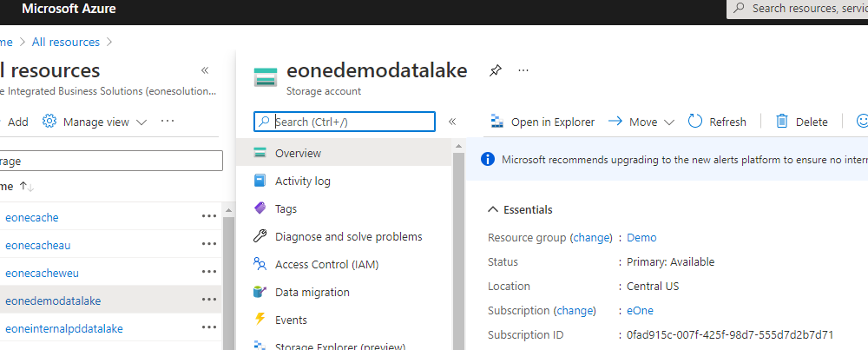This screenshot has height=350, width=868.
Task: Open the eonecacheau resource
Action: point(37,245)
